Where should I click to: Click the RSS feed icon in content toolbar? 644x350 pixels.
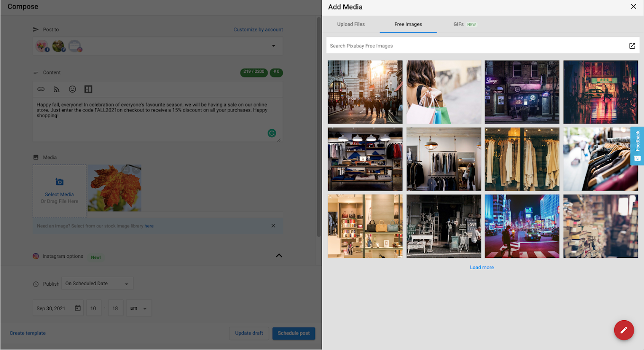(x=56, y=89)
